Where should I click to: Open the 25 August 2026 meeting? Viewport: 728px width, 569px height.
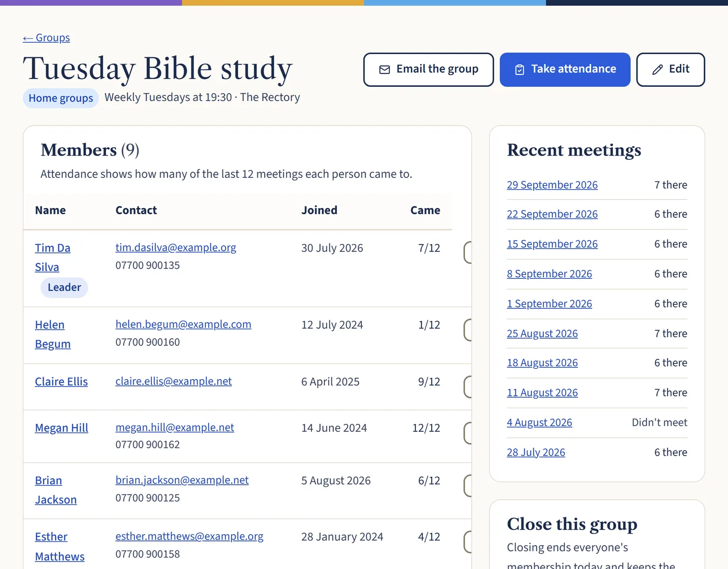tap(542, 334)
